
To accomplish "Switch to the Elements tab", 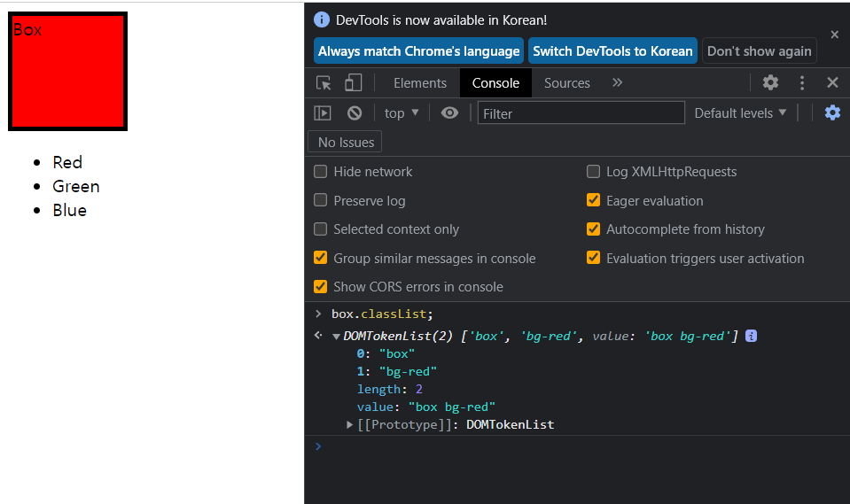I will (420, 83).
